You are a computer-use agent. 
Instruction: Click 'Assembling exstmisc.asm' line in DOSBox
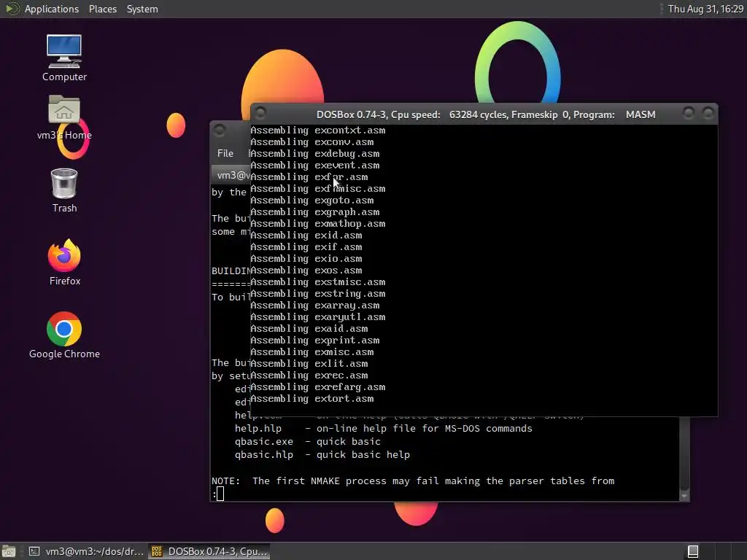pos(318,282)
